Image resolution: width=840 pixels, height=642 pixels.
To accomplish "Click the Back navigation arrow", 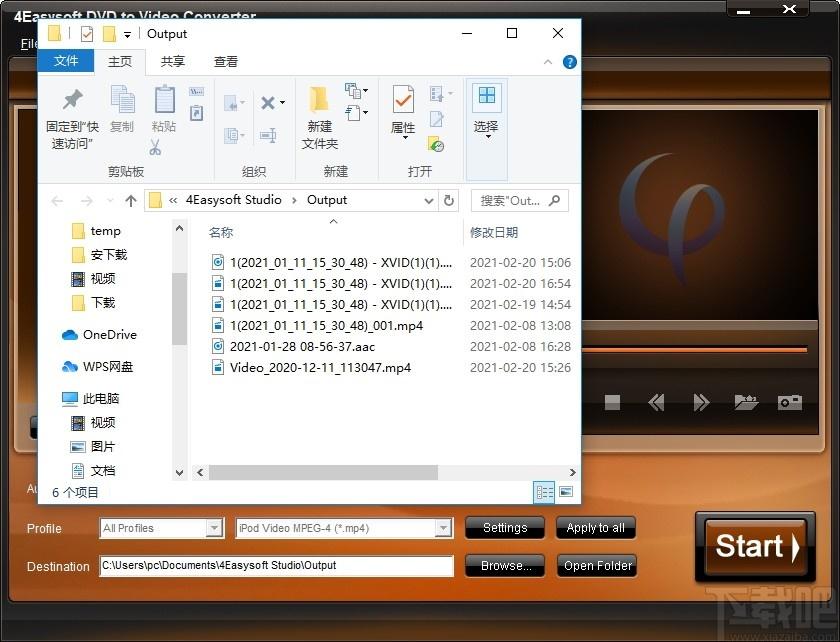I will coord(57,201).
